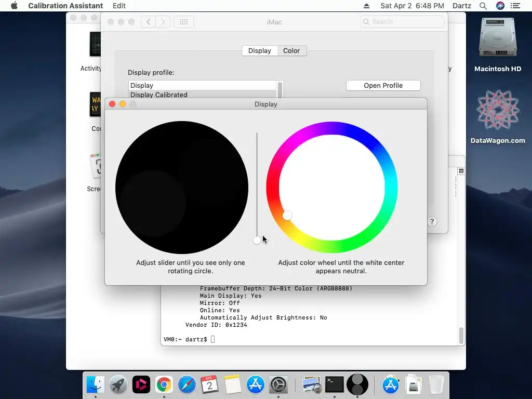The width and height of the screenshot is (532, 399).
Task: Open Dartz user menu
Action: 462,6
